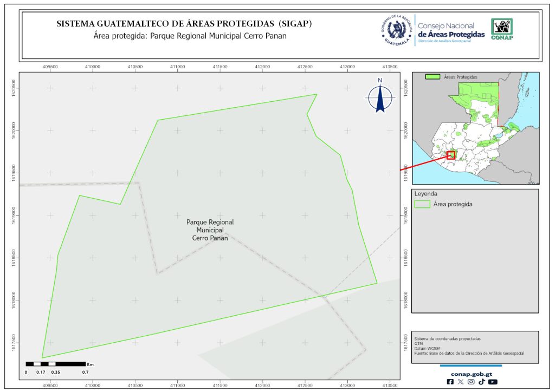Image resolution: width=555 pixels, height=392 pixels.
Task: Click the north arrow compass rose
Action: click(x=380, y=96)
